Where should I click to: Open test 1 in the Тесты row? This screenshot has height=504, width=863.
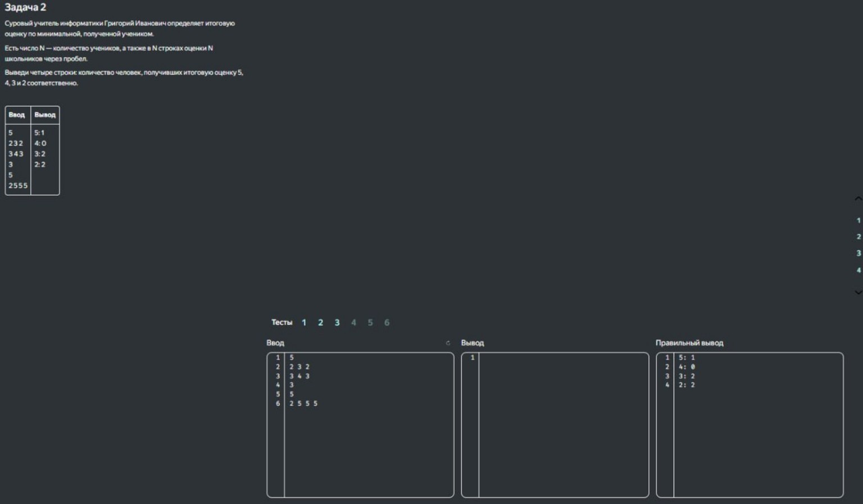304,323
